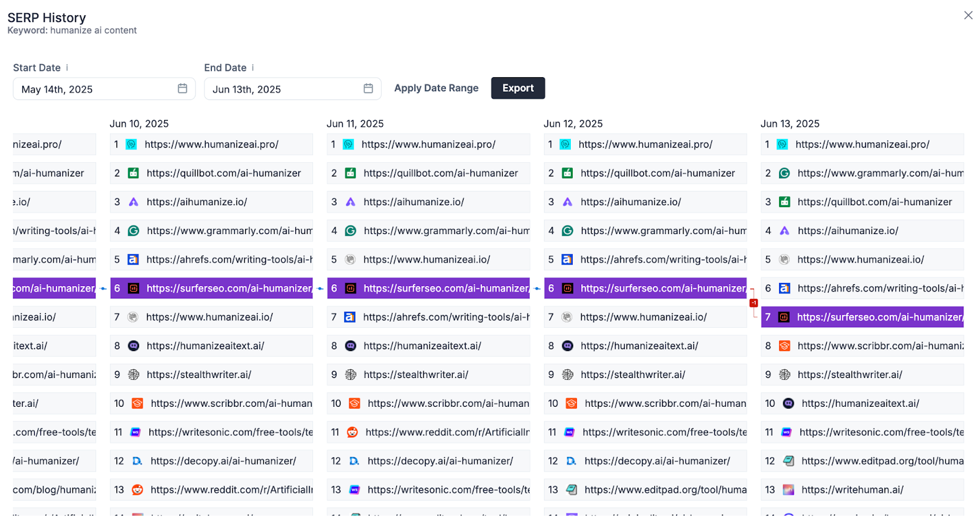Click Scribbr favicon at rank 8 Jun 13
The width and height of the screenshot is (980, 525).
click(784, 346)
